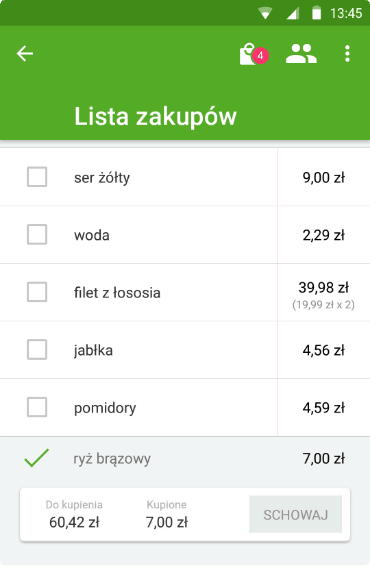Tap the Wi-Fi status icon

(265, 13)
